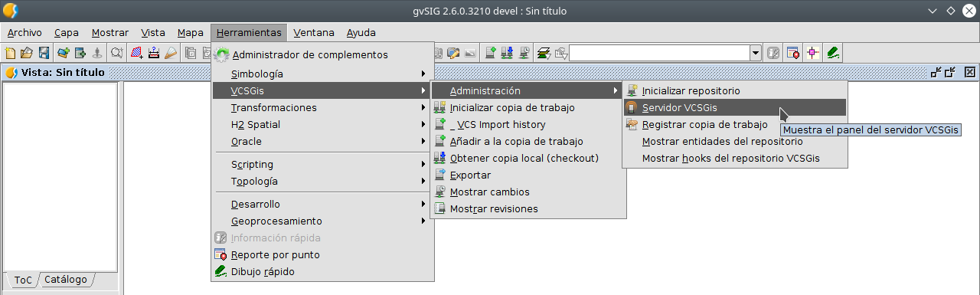980x295 pixels.
Task: Open the Mostrar menu
Action: click(x=110, y=33)
